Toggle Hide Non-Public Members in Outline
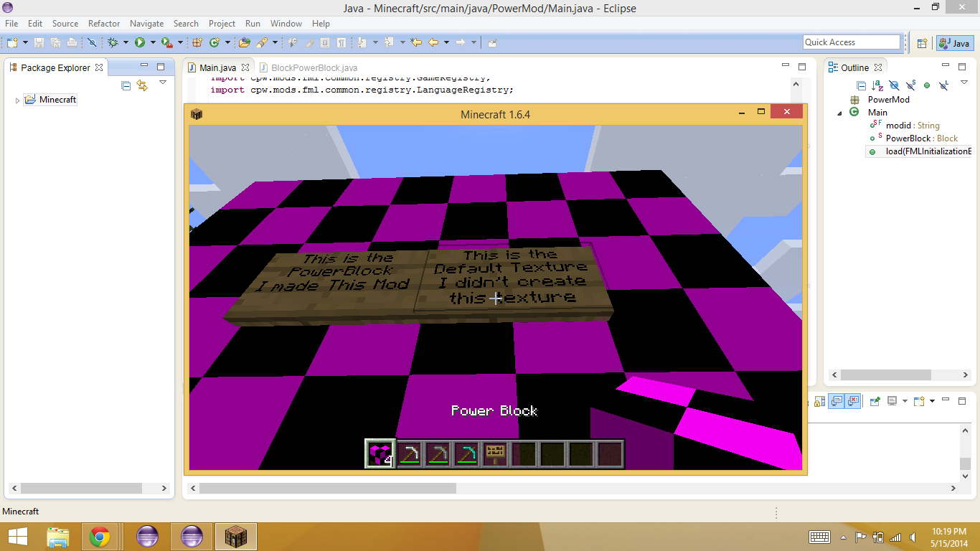Image resolution: width=980 pixels, height=551 pixels. pos(927,85)
